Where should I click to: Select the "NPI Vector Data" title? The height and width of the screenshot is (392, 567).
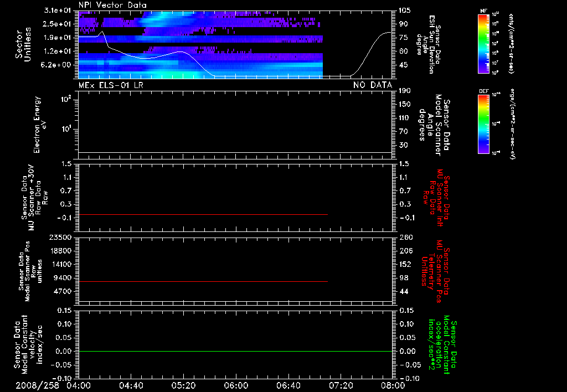tap(112, 5)
